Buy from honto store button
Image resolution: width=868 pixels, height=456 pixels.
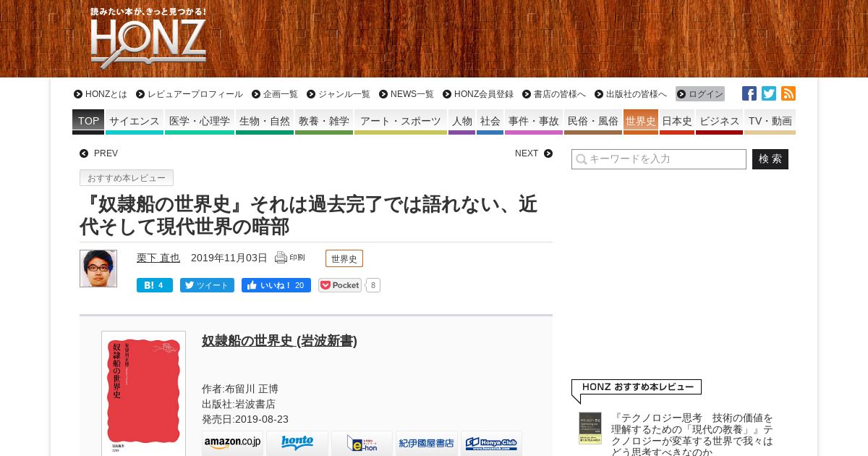coord(297,443)
